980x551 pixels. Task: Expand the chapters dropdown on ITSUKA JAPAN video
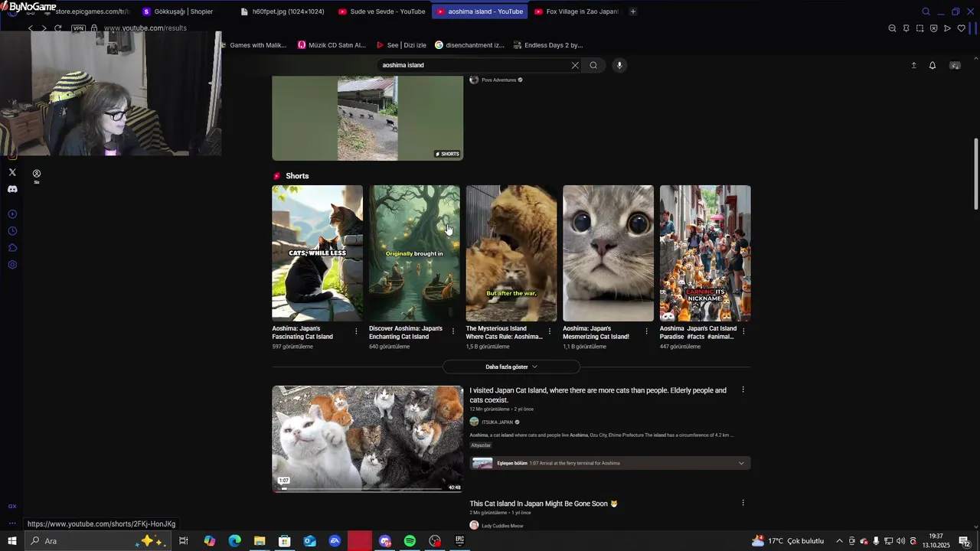[x=741, y=463]
